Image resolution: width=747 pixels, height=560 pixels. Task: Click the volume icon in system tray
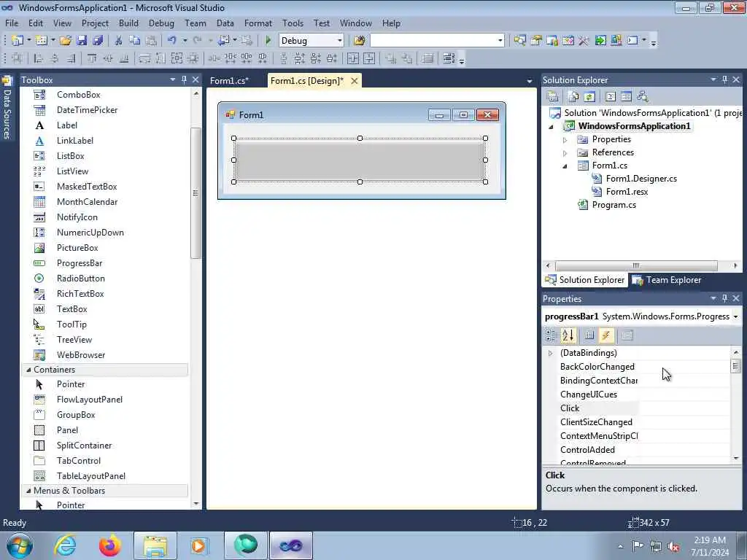click(673, 547)
